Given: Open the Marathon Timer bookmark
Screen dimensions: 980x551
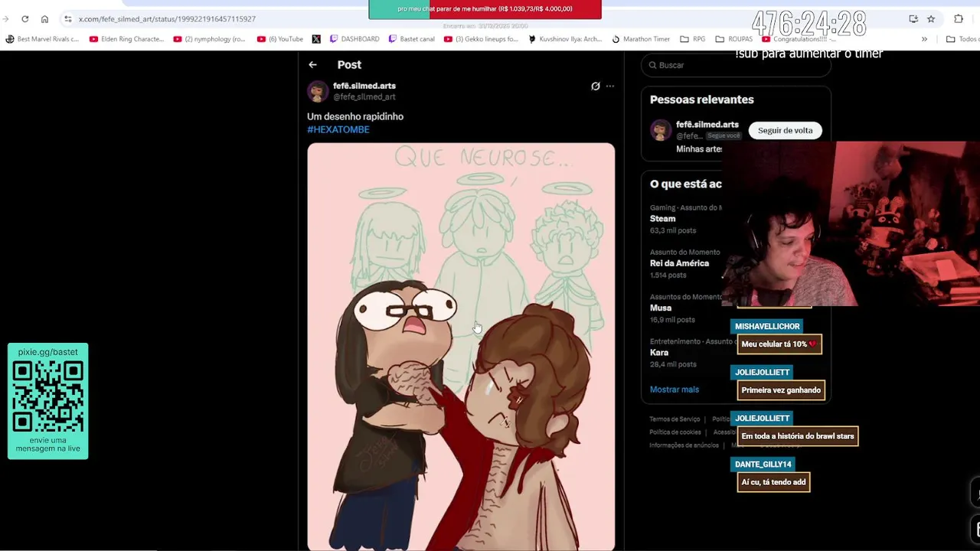Looking at the screenshot, I should coord(641,39).
